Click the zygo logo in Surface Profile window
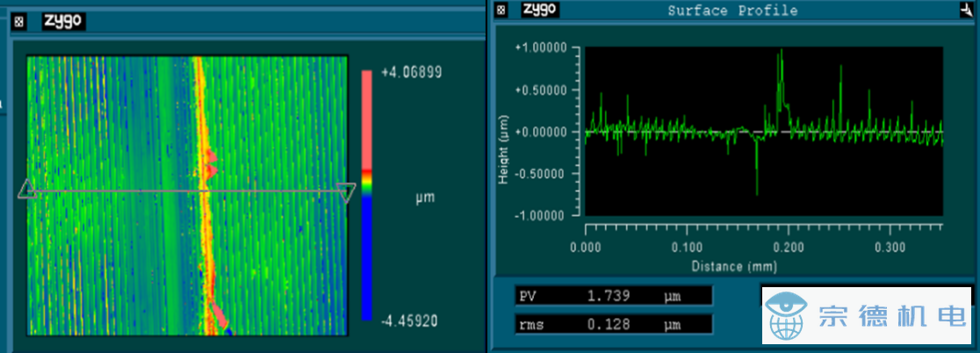The width and height of the screenshot is (980, 353). (x=541, y=10)
